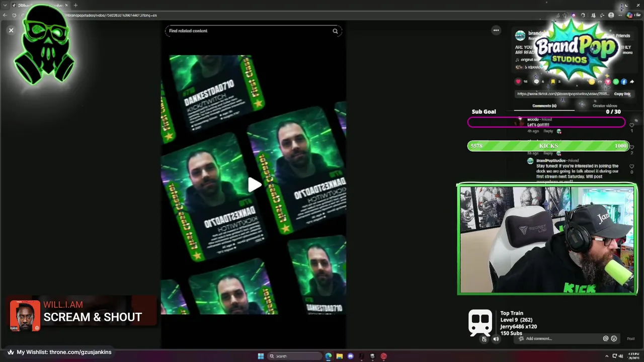Click Reply under woodo's comment
644x362 pixels.
click(x=548, y=131)
